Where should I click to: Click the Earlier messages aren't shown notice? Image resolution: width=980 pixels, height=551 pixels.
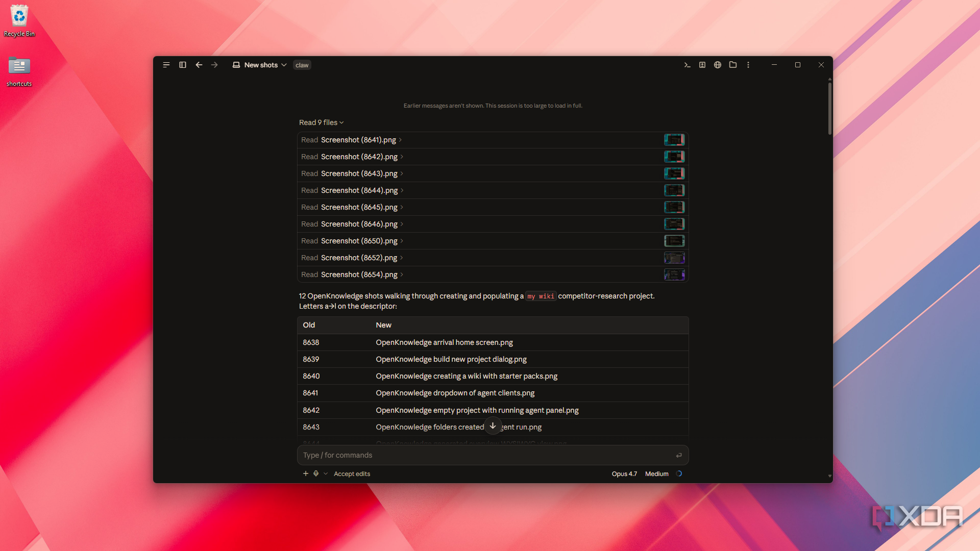[x=493, y=106]
